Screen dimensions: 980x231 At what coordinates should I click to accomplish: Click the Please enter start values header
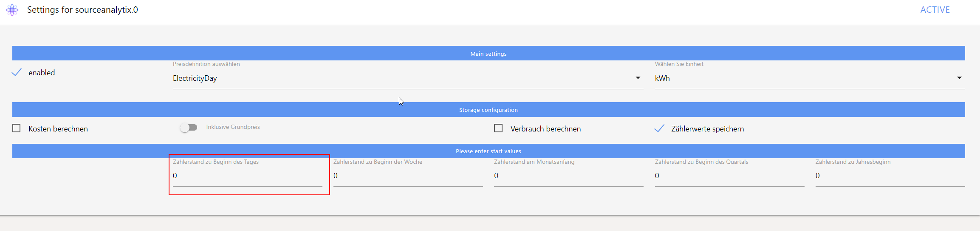pos(489,151)
